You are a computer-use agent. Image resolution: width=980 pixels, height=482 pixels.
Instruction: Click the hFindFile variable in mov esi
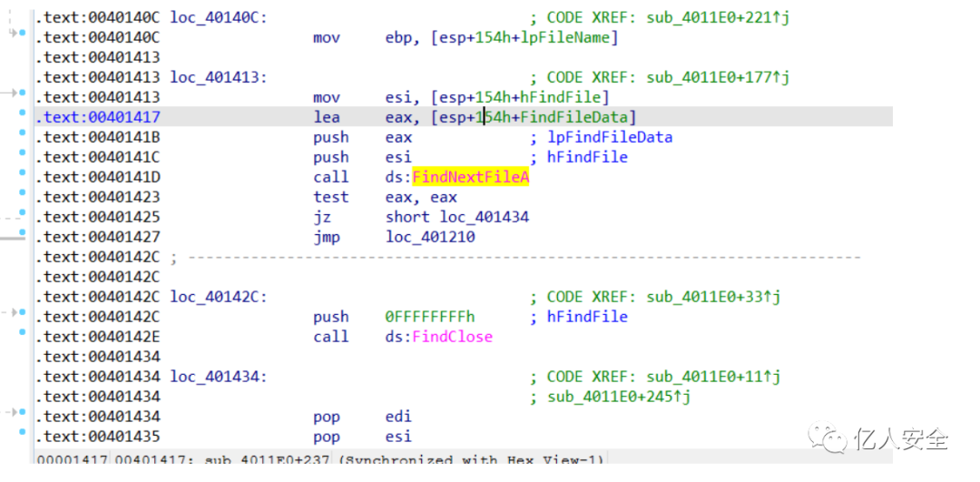[562, 97]
